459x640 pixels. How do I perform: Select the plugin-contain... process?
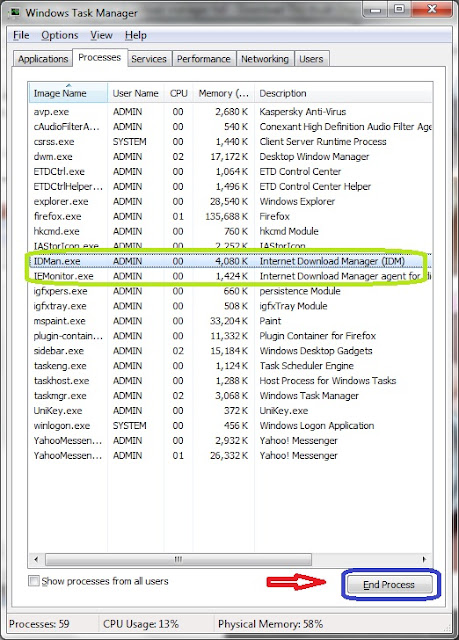pyautogui.click(x=231, y=336)
